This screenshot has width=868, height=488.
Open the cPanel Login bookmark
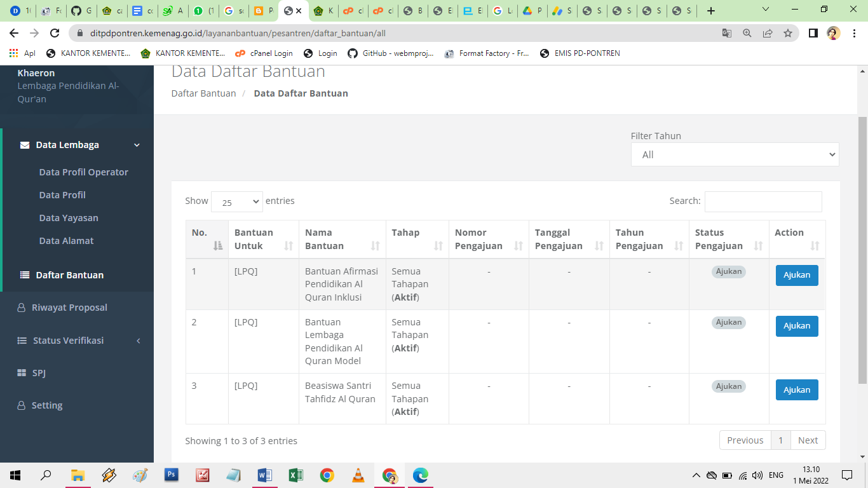click(264, 53)
